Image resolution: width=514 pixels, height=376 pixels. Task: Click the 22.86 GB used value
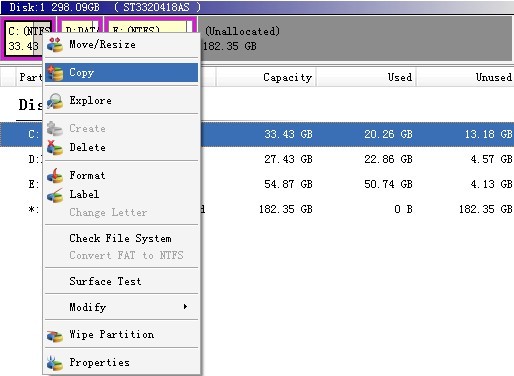pyautogui.click(x=388, y=159)
